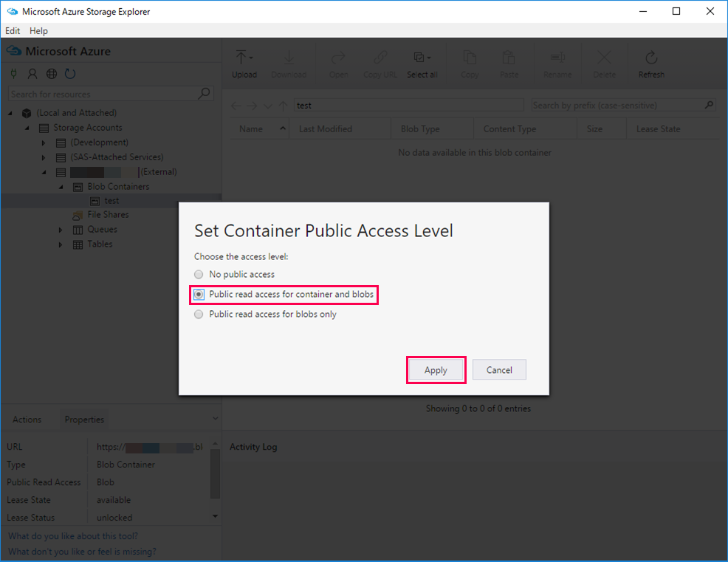Click the Delete toolbar icon

point(604,58)
